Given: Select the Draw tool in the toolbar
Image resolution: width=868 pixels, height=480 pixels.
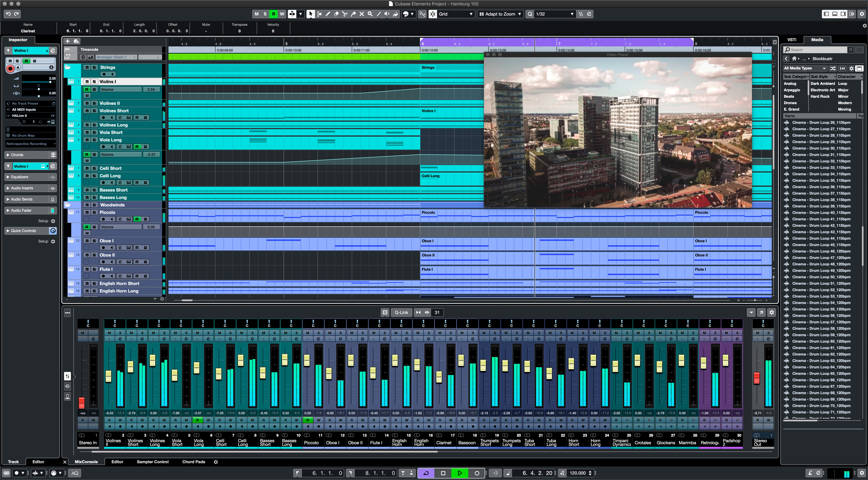Looking at the screenshot, I should [x=328, y=14].
